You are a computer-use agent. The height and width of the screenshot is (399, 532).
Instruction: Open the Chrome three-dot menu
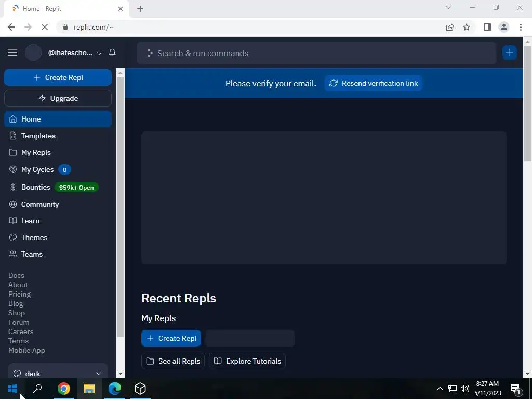click(x=521, y=27)
